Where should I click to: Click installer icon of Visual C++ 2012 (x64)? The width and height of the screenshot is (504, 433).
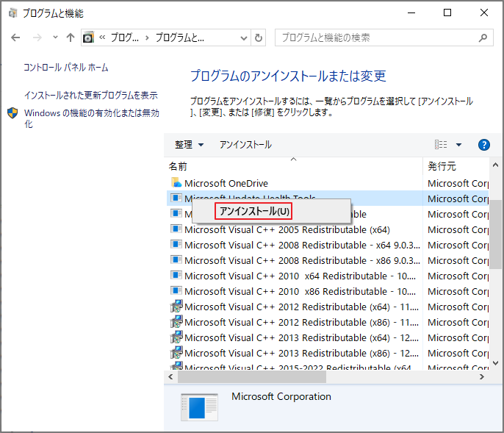pos(176,306)
